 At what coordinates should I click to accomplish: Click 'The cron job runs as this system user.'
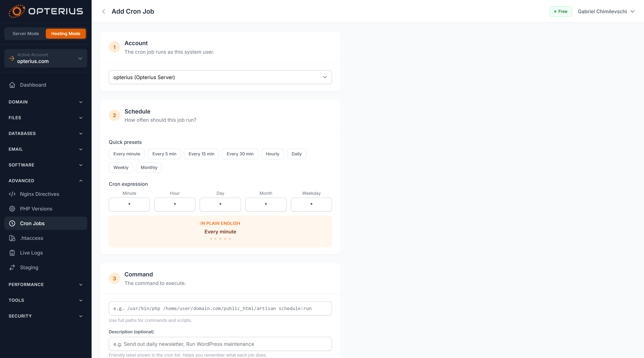pos(169,52)
